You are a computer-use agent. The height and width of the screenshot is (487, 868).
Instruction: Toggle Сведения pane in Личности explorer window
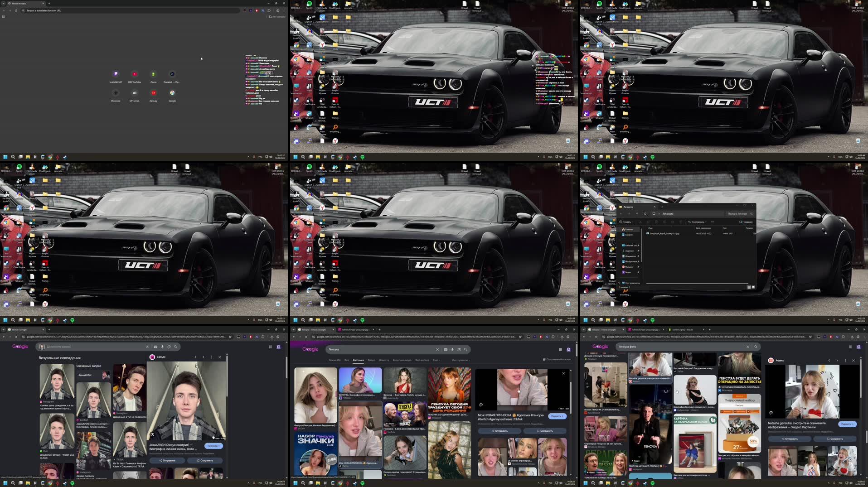[746, 222]
